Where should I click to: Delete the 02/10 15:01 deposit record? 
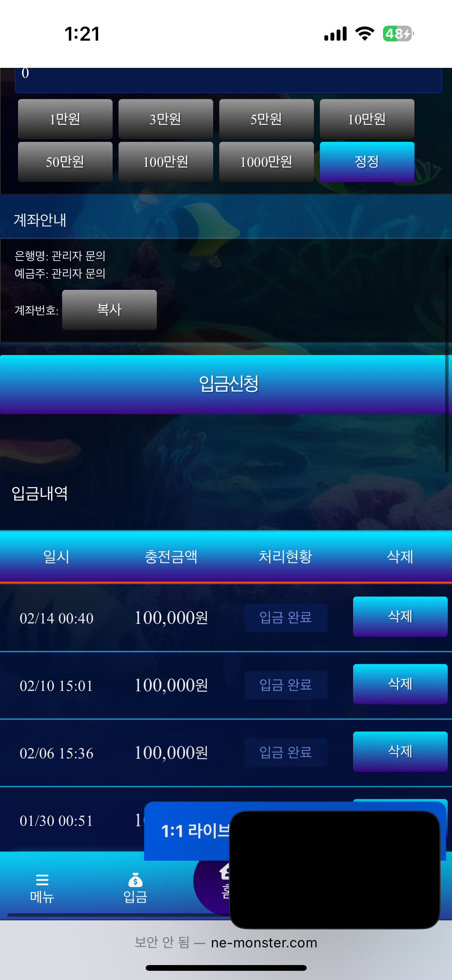[x=400, y=684]
